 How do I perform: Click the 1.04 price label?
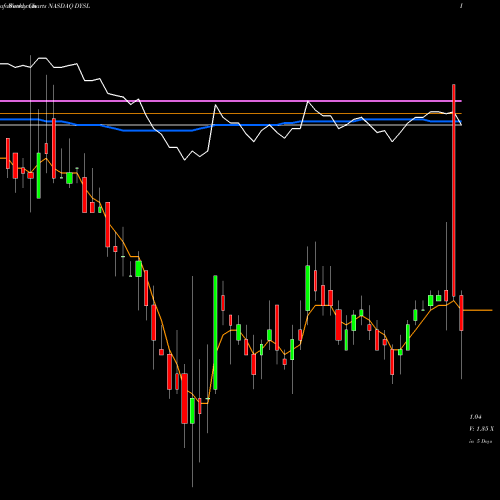[x=475, y=417]
